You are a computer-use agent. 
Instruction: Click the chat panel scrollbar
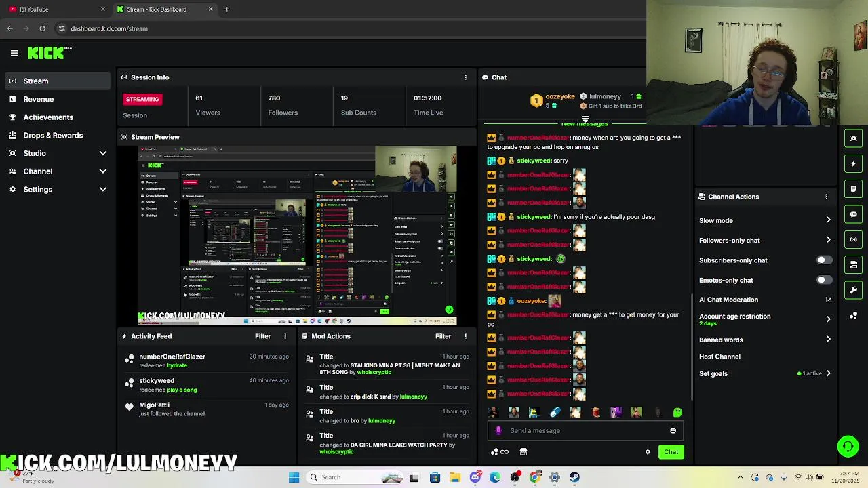(x=691, y=347)
